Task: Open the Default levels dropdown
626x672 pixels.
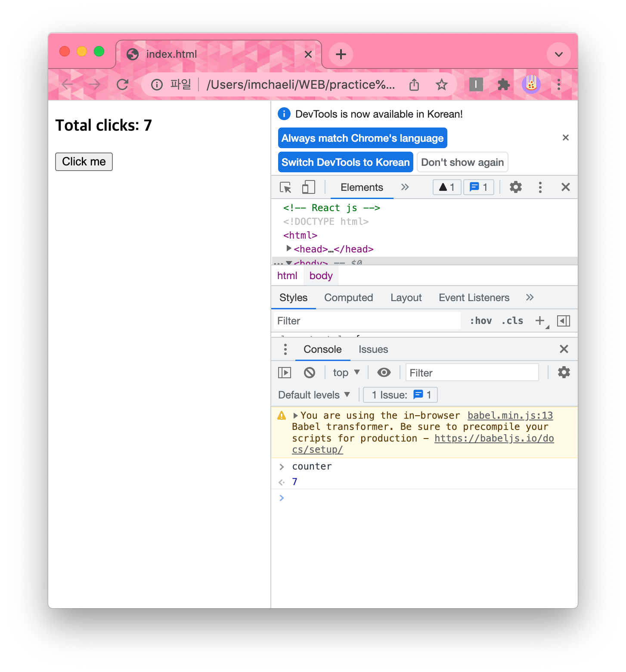Action: pos(314,395)
